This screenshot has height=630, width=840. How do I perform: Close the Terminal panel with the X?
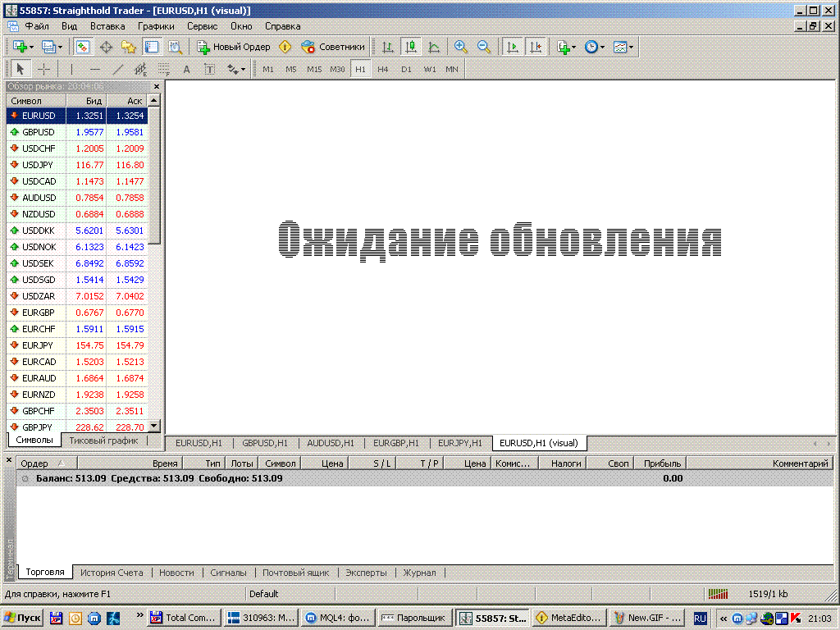[x=9, y=459]
